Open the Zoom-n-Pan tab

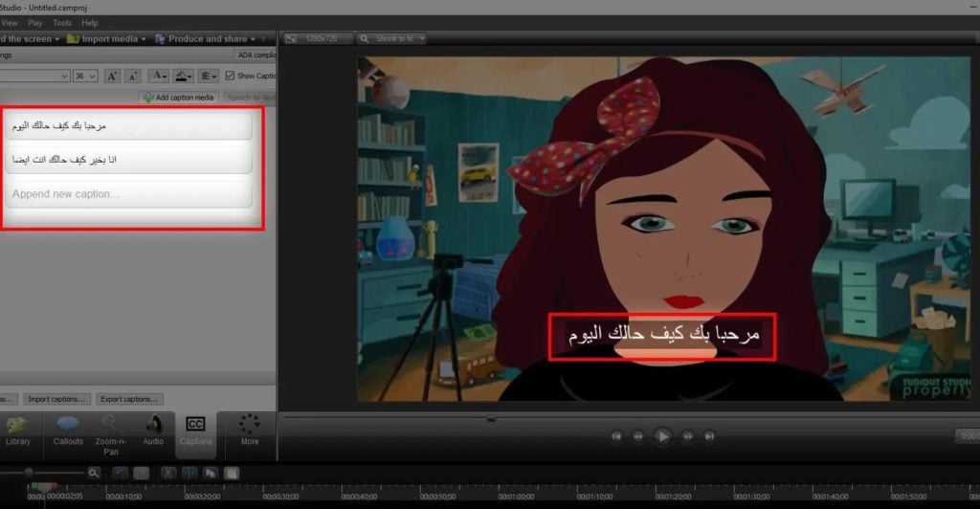coord(111,435)
